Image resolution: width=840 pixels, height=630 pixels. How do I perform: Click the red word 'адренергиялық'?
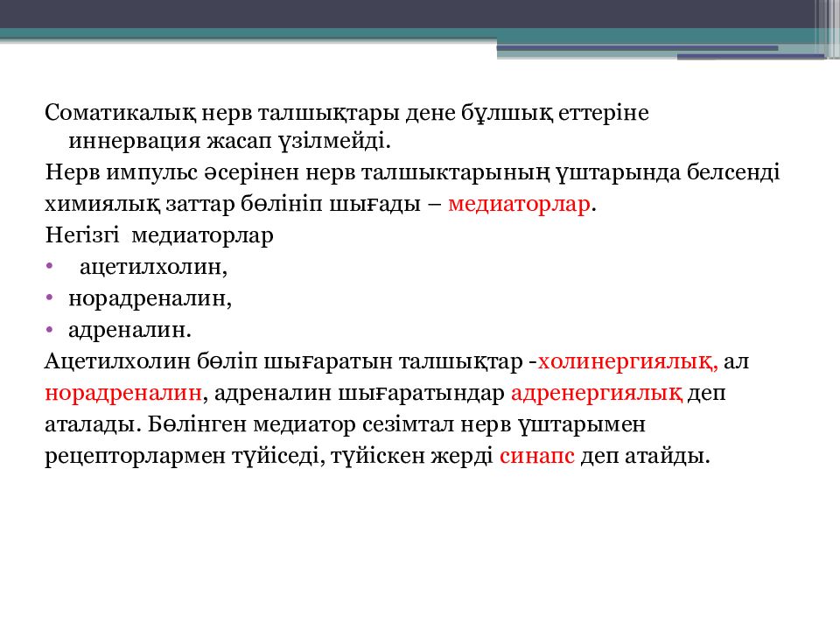click(597, 393)
